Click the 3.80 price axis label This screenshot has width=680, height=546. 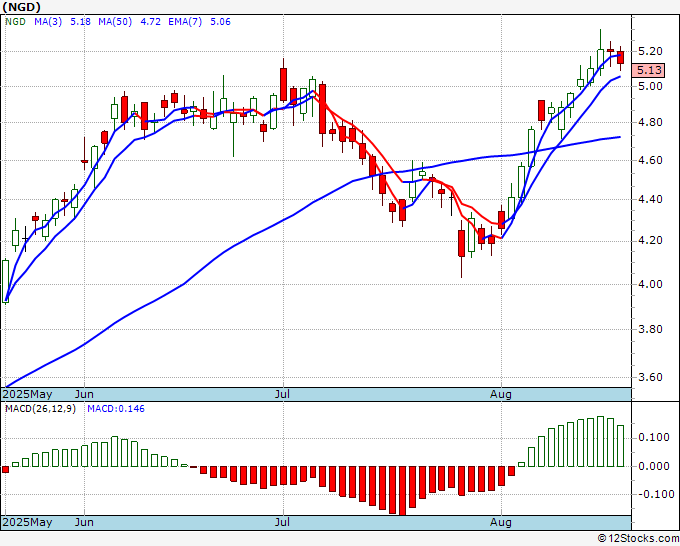650,329
